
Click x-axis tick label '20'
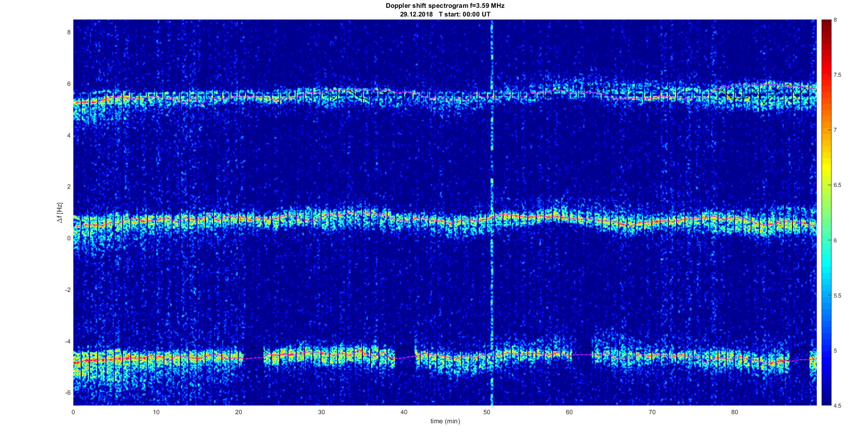click(239, 412)
